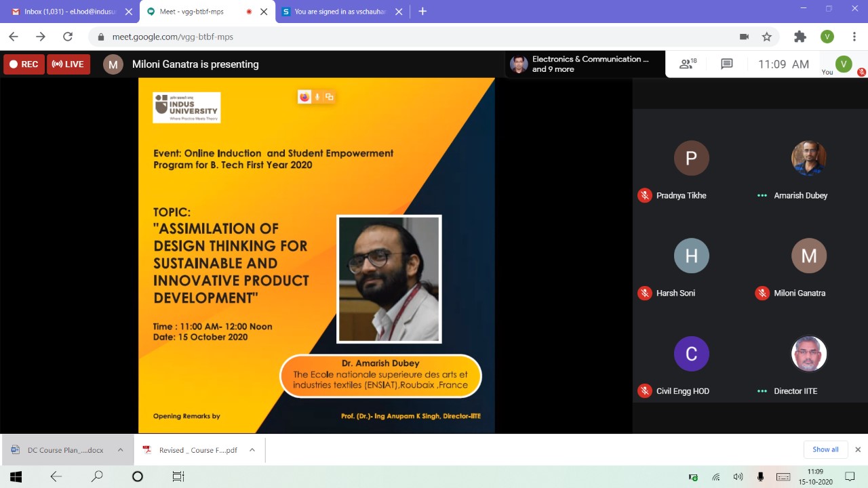Reload the Meet page

[x=67, y=37]
